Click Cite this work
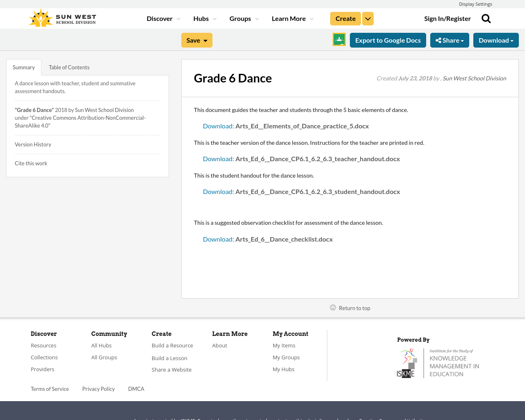The width and height of the screenshot is (525, 420). (x=31, y=163)
